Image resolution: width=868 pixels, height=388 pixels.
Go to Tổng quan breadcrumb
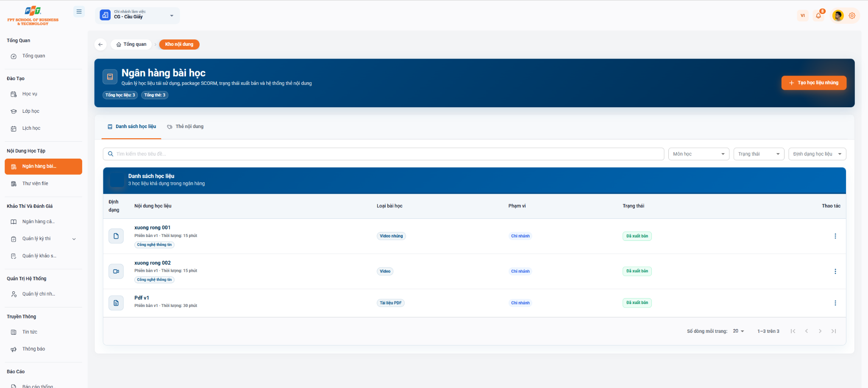[131, 45]
